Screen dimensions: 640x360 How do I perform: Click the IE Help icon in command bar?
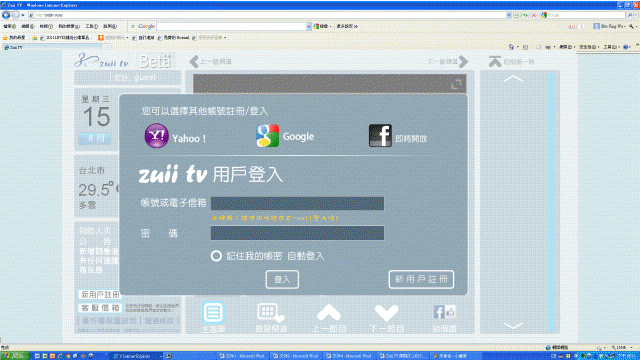click(x=626, y=47)
